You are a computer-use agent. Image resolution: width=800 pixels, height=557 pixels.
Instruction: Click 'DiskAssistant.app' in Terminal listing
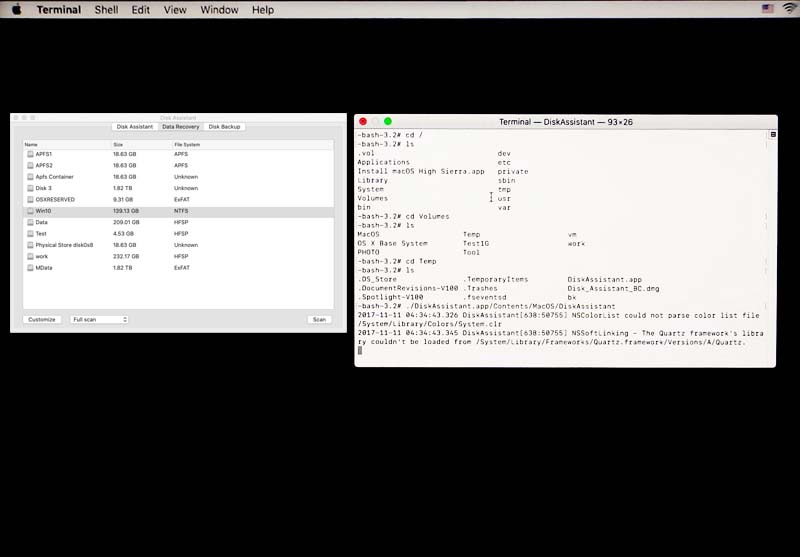(x=605, y=280)
